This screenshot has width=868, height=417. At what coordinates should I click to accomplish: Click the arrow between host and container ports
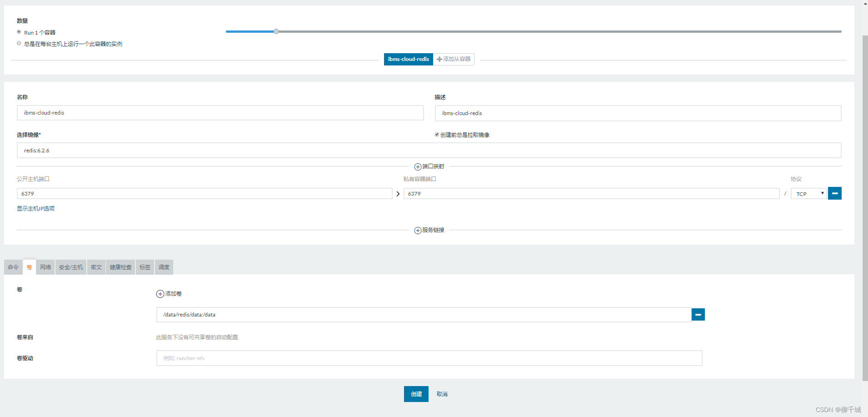tap(398, 194)
